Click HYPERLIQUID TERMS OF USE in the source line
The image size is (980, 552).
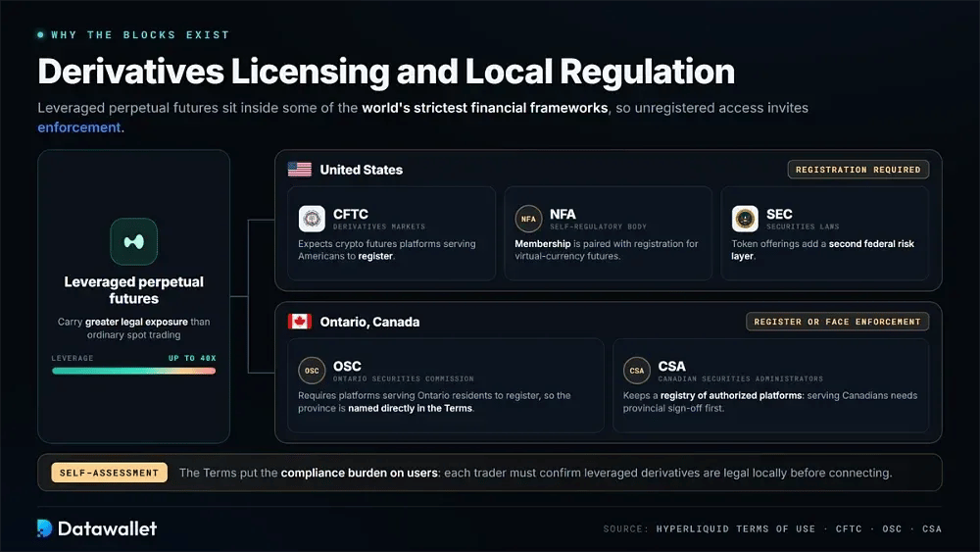point(736,528)
